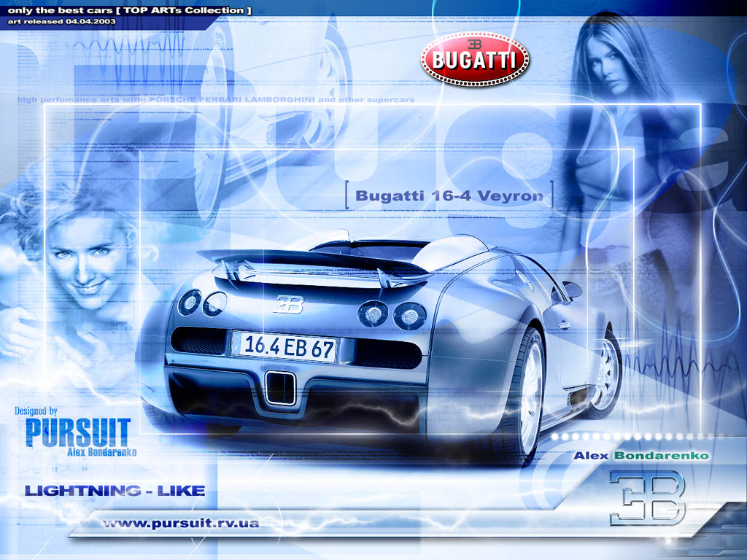
Task: Click the "LIGHTNING - LIKE" slogan
Action: (115, 491)
